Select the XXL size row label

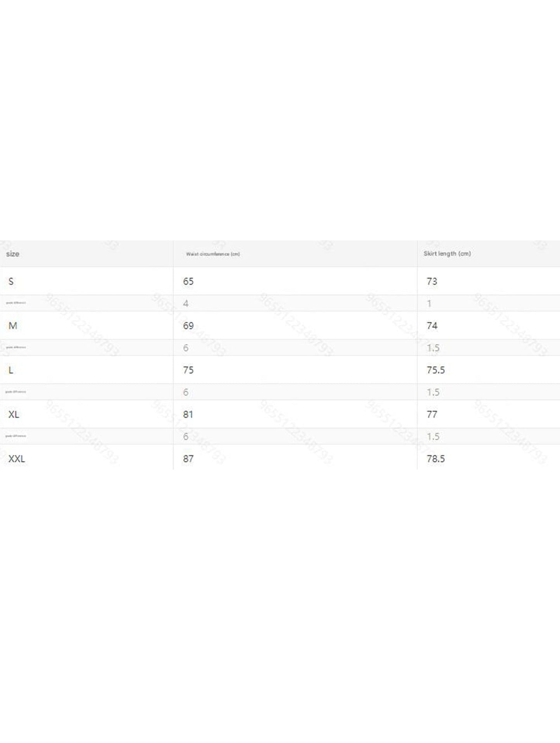(x=17, y=459)
